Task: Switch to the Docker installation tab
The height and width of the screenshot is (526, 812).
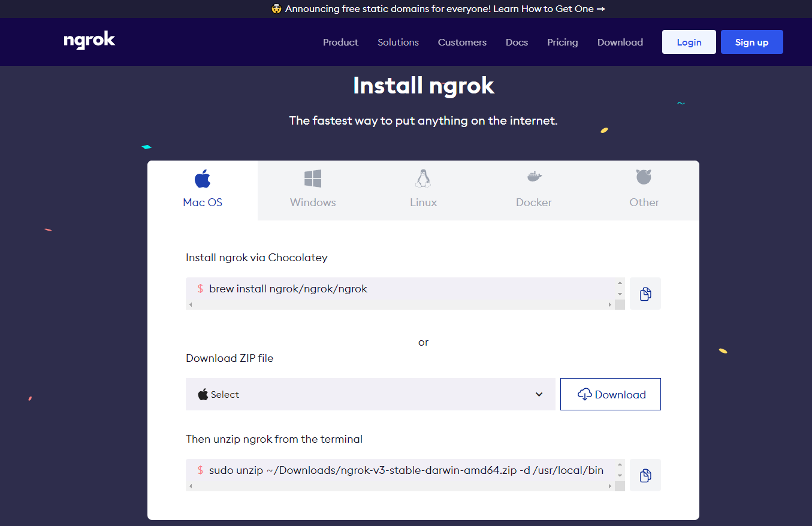Action: click(533, 191)
